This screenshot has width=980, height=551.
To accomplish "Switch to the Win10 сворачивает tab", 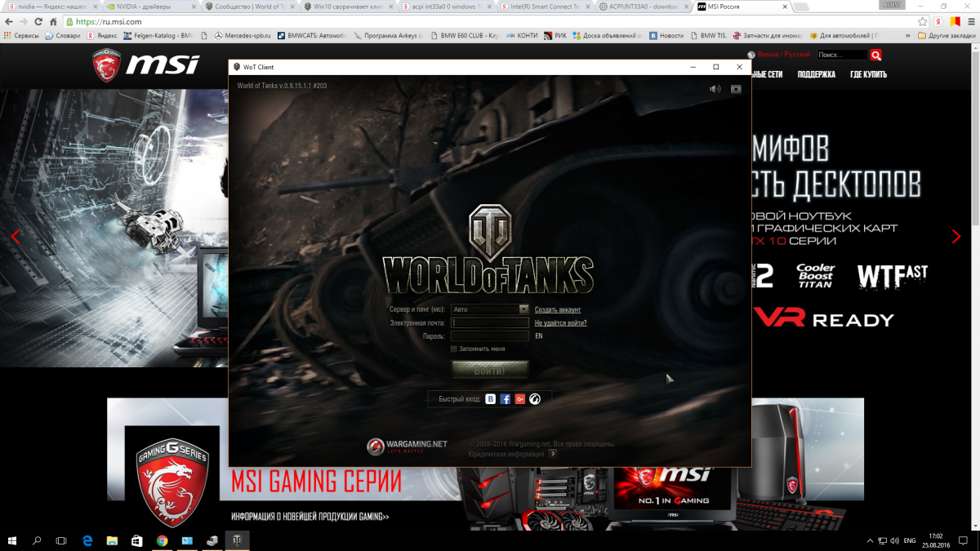I will [x=347, y=7].
